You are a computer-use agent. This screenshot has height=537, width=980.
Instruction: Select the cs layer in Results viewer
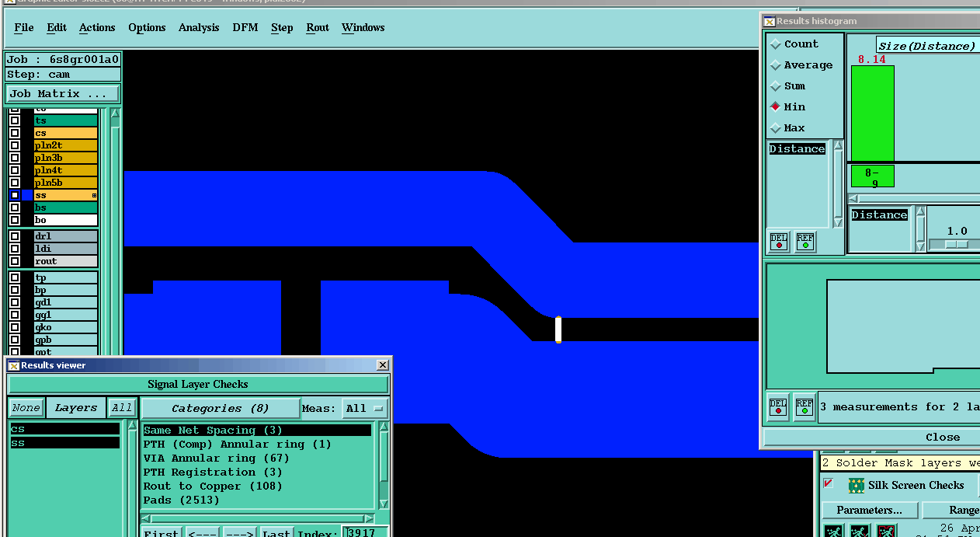click(x=64, y=429)
